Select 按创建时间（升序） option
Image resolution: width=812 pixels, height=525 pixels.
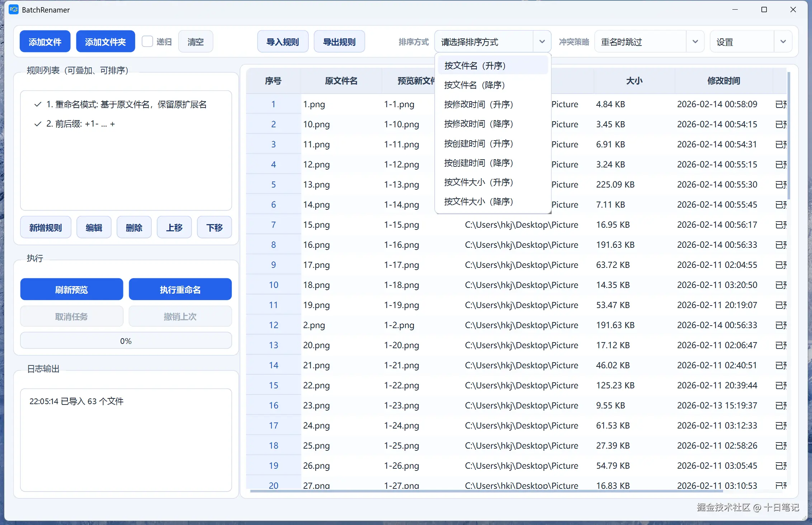[478, 143]
